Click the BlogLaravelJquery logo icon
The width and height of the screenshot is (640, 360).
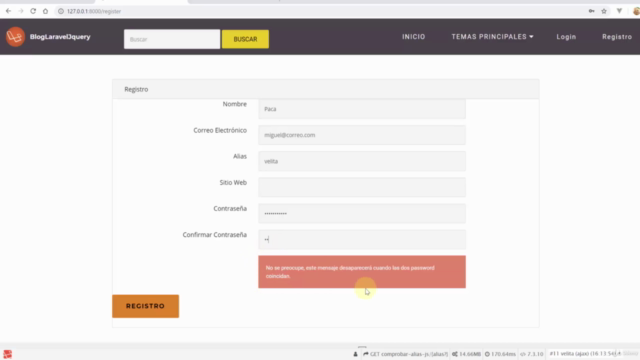15,37
